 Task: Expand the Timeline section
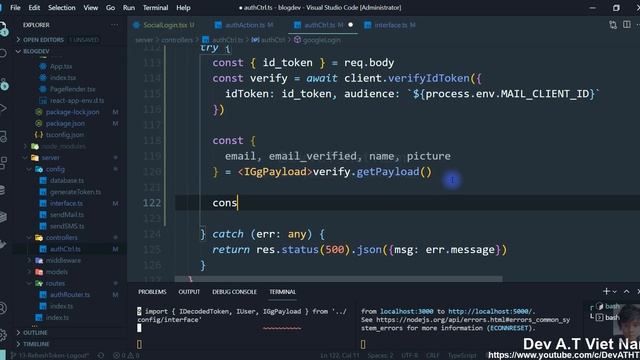(x=36, y=344)
